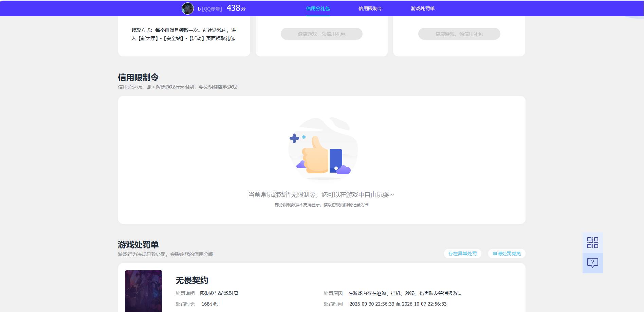
Task: Switch to 信用限制令 tab
Action: point(370,8)
